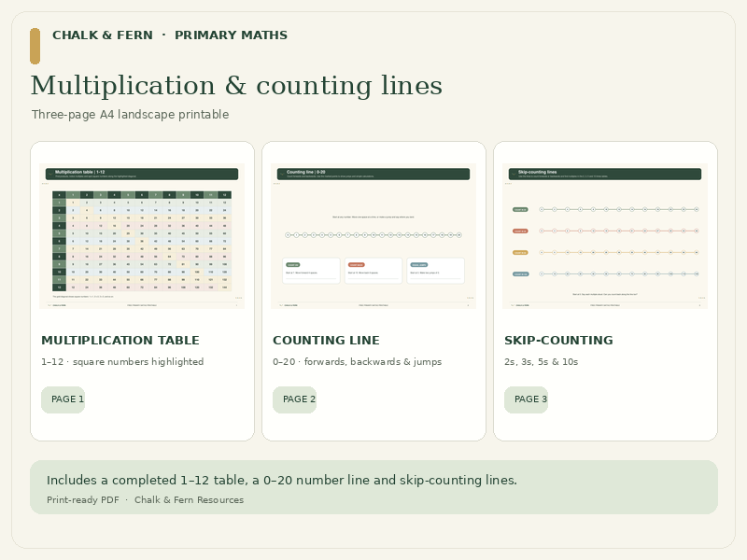747x560 pixels.
Task: Click the '2s, 3s, 5s & 10s' description
Action: [x=542, y=362]
